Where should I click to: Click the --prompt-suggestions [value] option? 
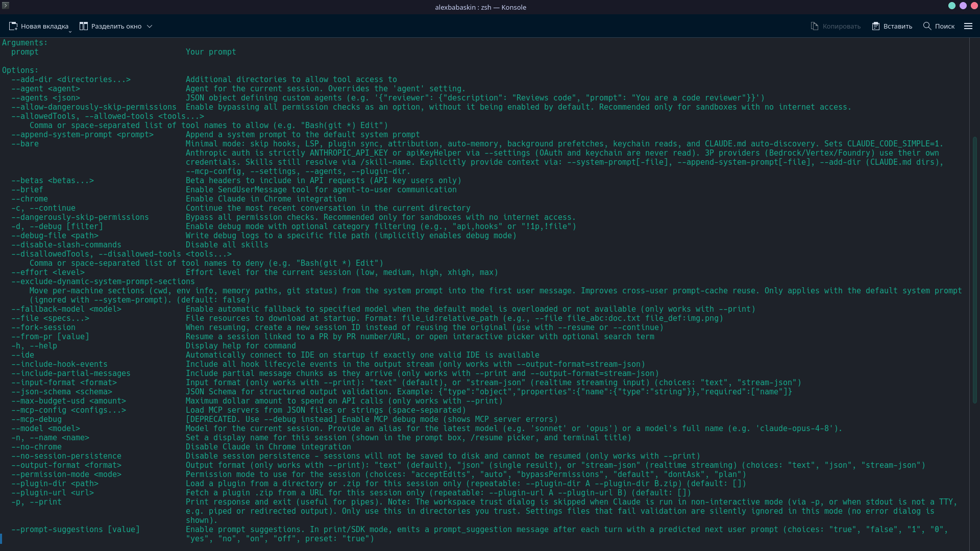tap(76, 530)
